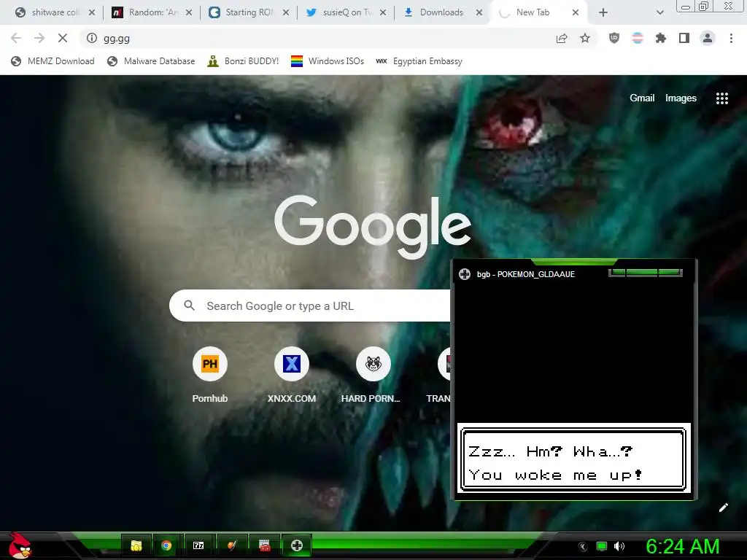Click the search magnifier icon
This screenshot has width=747, height=560.
point(189,306)
